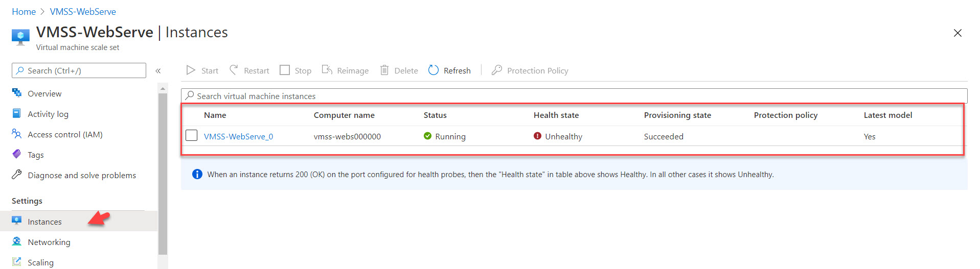This screenshot has width=980, height=269.
Task: Click the Start play icon
Action: [x=191, y=70]
